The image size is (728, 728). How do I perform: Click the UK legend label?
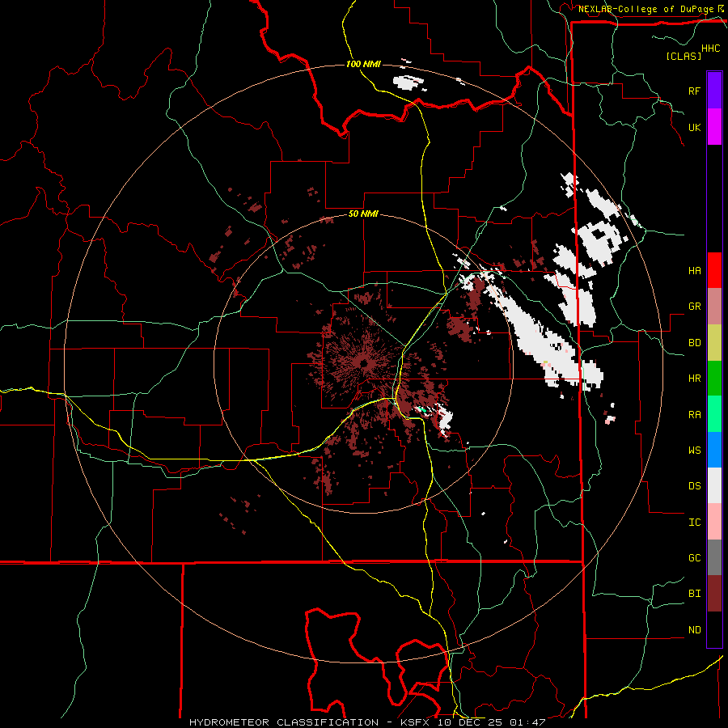pyautogui.click(x=694, y=127)
